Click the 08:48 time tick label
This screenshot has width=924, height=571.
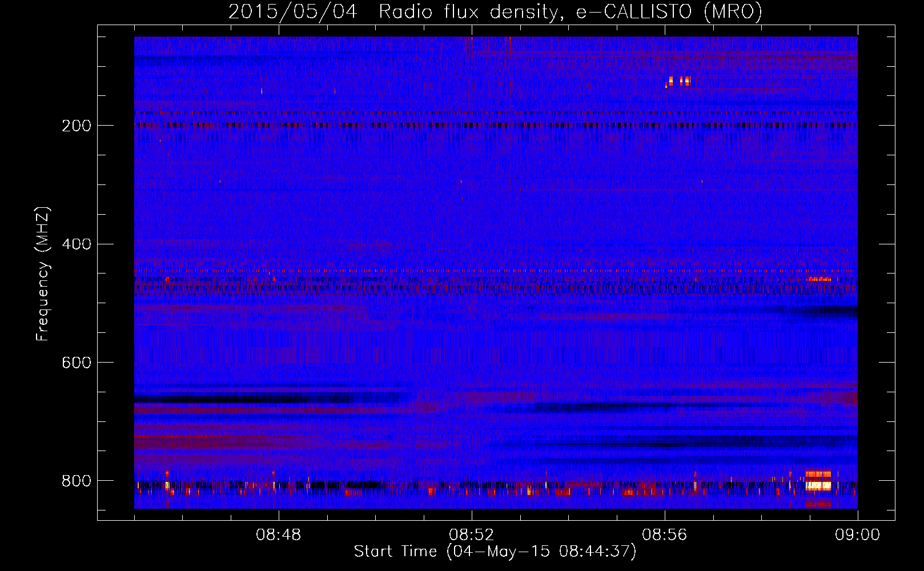tap(279, 535)
